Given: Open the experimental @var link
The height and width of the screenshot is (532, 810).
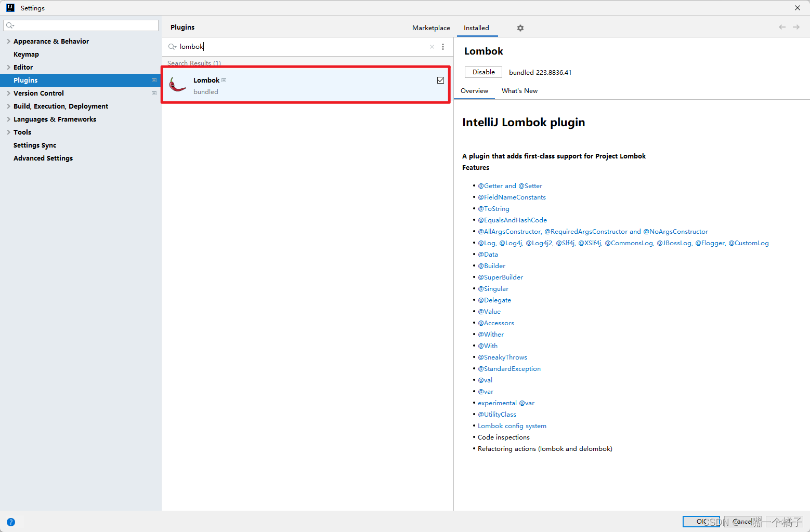Looking at the screenshot, I should tap(506, 403).
